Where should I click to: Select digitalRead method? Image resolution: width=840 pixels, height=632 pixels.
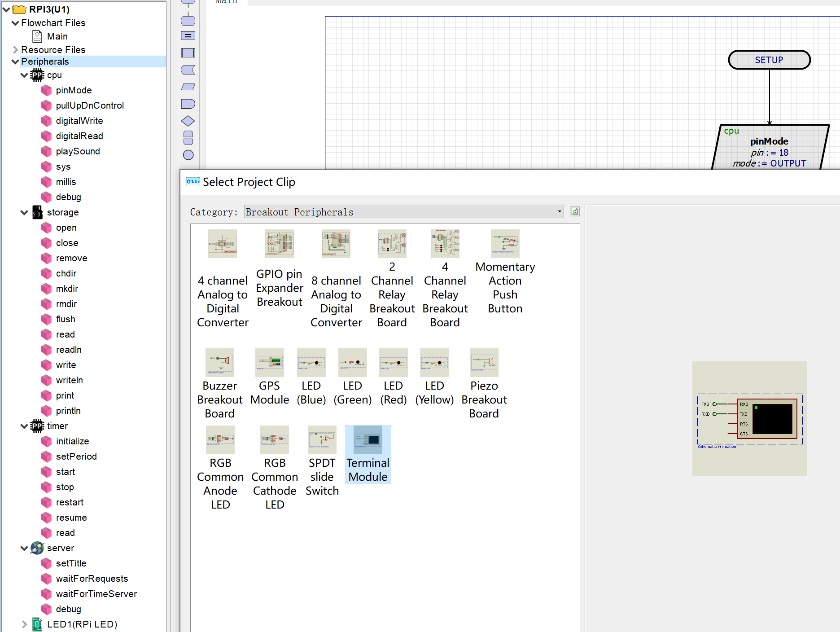point(79,136)
